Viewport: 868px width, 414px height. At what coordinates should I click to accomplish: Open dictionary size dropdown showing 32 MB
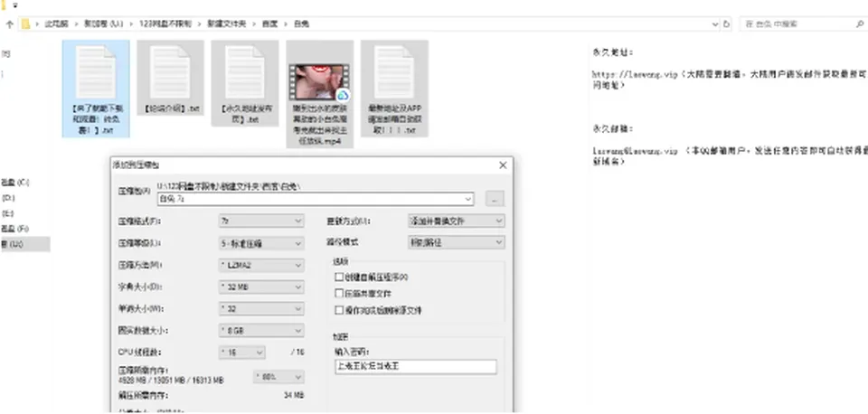click(261, 287)
